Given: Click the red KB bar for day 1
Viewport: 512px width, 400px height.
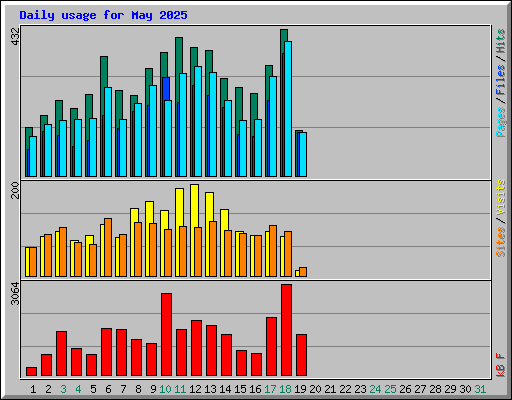Looking at the screenshot, I should tap(31, 371).
